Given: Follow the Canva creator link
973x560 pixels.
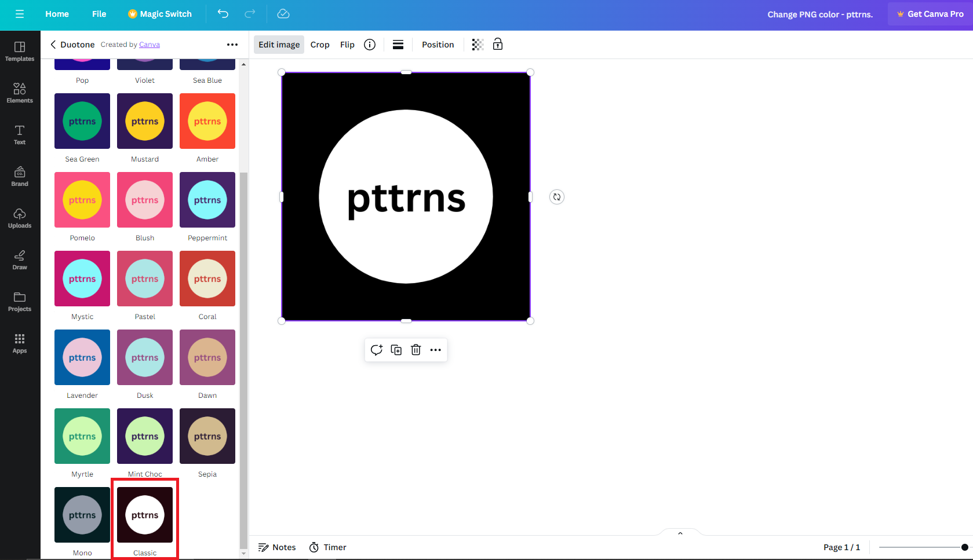Looking at the screenshot, I should coord(150,45).
